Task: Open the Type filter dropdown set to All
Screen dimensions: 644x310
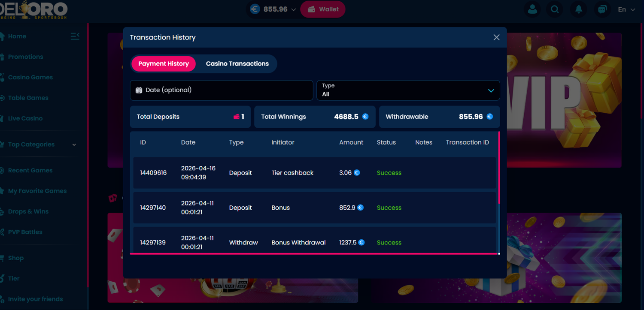Action: coord(408,90)
